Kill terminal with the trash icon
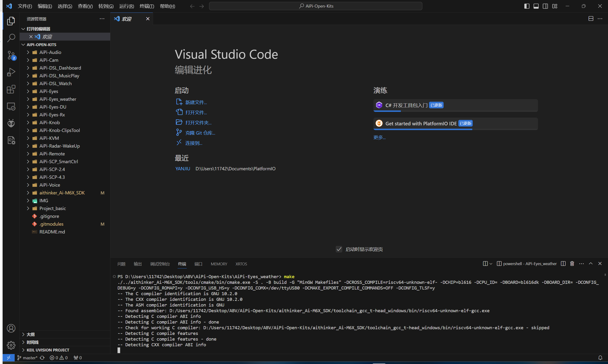 click(572, 263)
